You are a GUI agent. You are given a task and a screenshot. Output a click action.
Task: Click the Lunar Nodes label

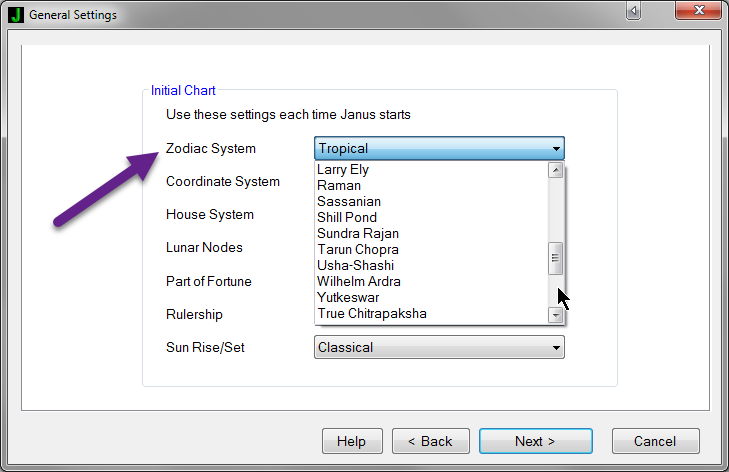204,247
